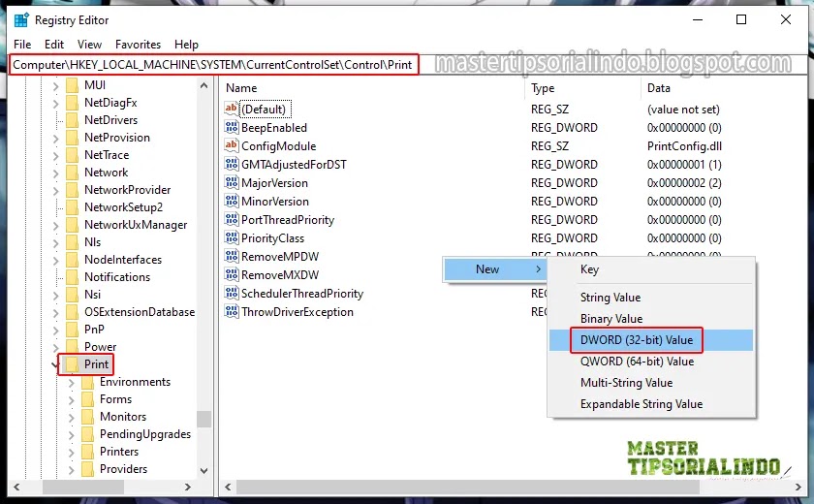This screenshot has height=504, width=814.
Task: Click the (Default) string value icon
Action: click(231, 109)
